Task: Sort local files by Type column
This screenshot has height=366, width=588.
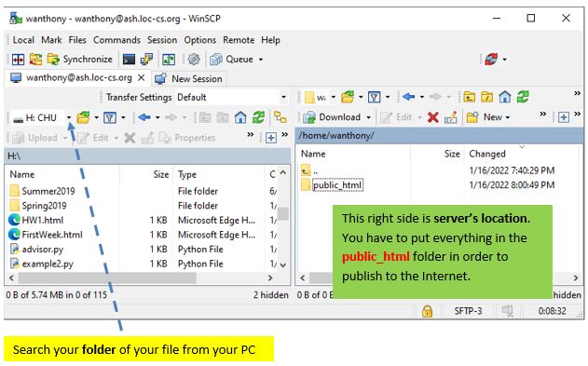Action: pyautogui.click(x=187, y=174)
